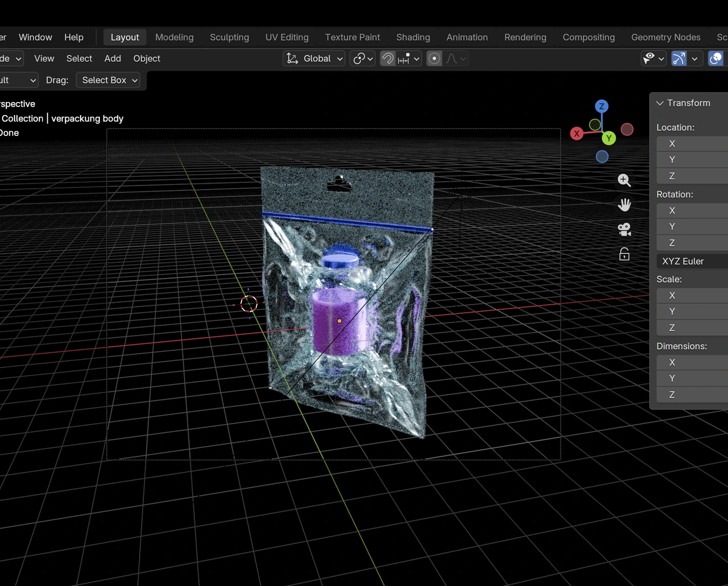
Task: Toggle the blue Show Gizmo button
Action: 679,59
